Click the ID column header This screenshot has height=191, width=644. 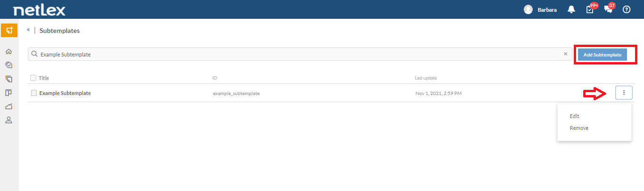click(215, 78)
